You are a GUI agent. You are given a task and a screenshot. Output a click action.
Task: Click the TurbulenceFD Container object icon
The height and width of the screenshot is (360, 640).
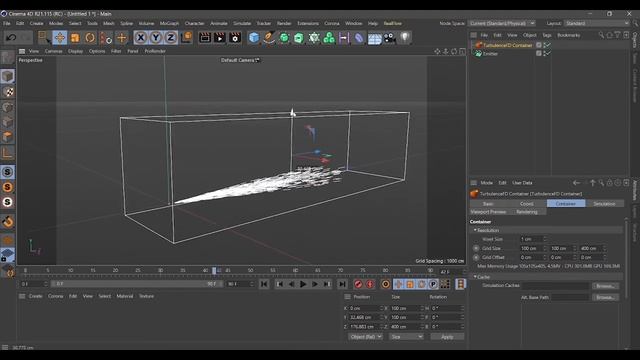coord(478,45)
